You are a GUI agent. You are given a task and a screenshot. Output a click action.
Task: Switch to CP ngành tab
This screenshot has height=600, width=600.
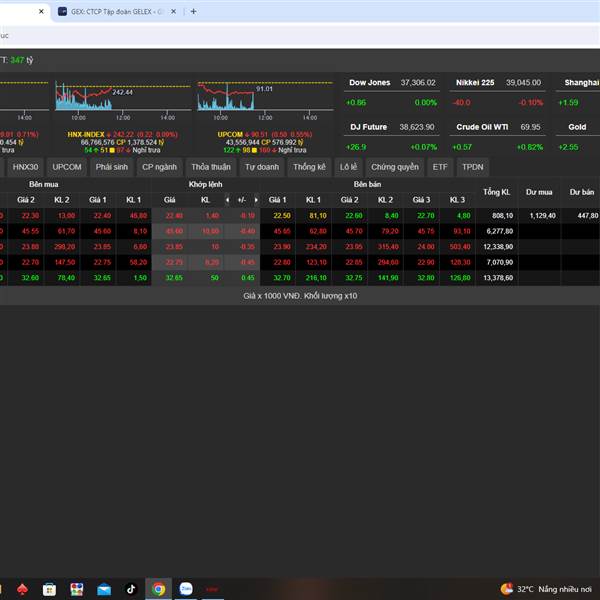coord(160,167)
